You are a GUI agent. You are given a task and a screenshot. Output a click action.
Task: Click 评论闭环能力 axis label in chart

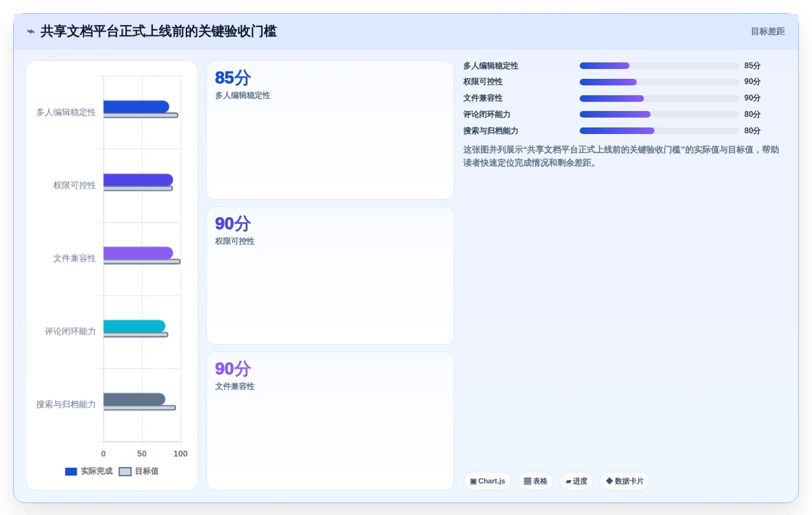70,331
